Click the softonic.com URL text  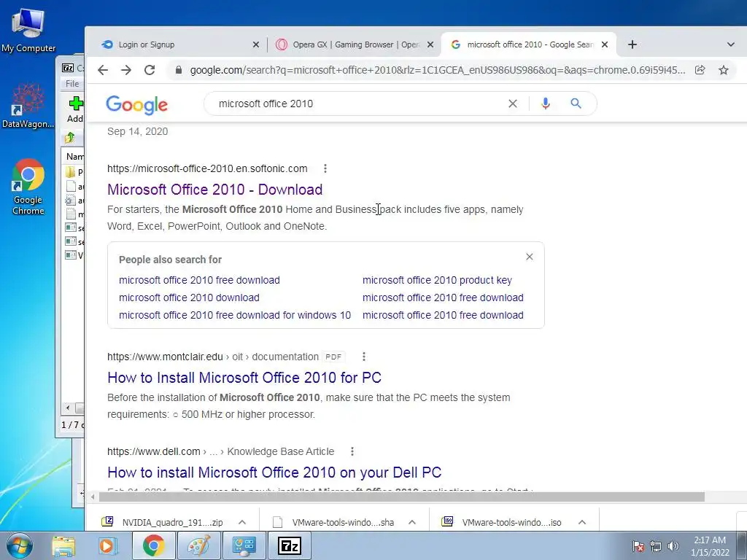(x=207, y=168)
